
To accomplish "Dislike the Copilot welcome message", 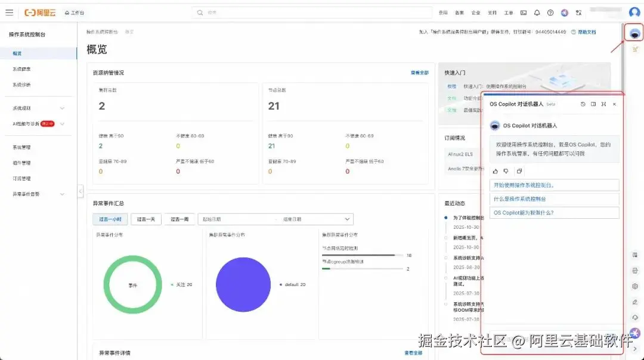I will click(506, 171).
